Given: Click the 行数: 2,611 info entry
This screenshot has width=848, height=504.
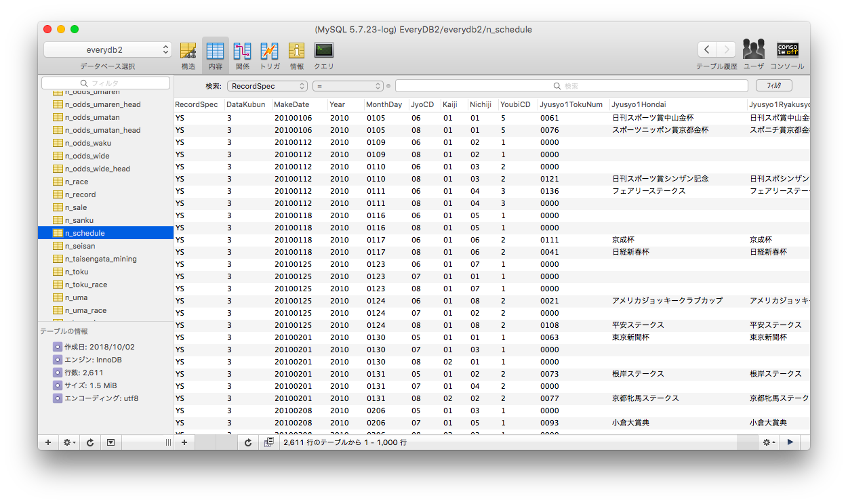Looking at the screenshot, I should (x=83, y=373).
